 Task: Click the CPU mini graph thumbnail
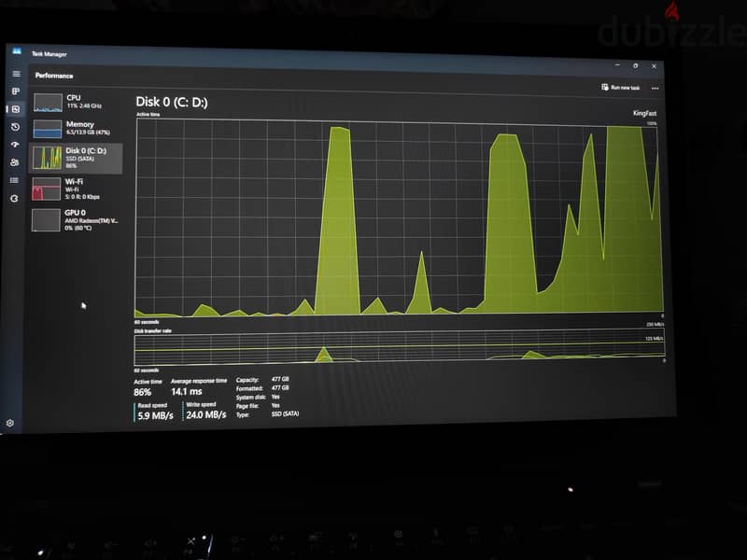[49, 103]
